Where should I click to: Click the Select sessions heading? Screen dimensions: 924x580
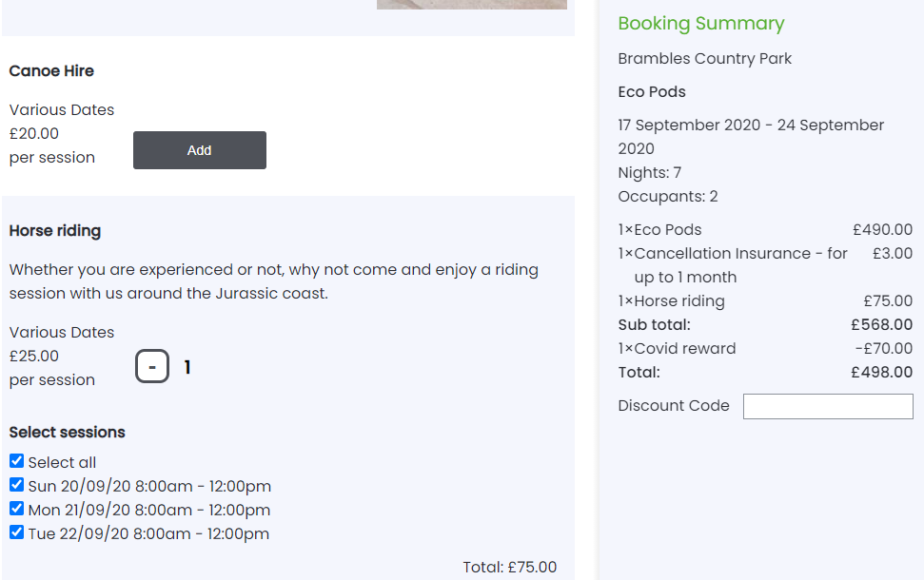pyautogui.click(x=68, y=433)
